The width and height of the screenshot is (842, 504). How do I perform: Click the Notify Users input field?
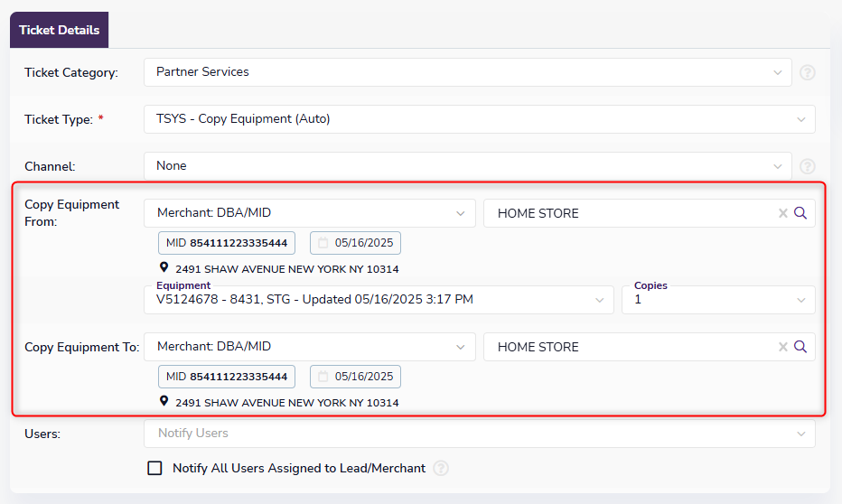479,434
